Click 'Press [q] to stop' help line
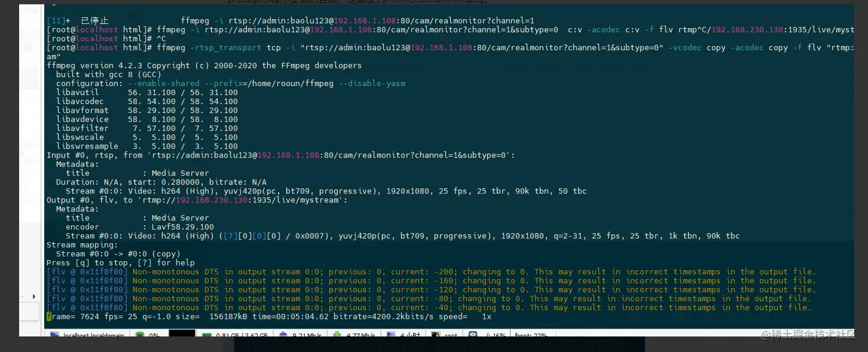Viewport: 868px width, 352px height. tap(121, 262)
